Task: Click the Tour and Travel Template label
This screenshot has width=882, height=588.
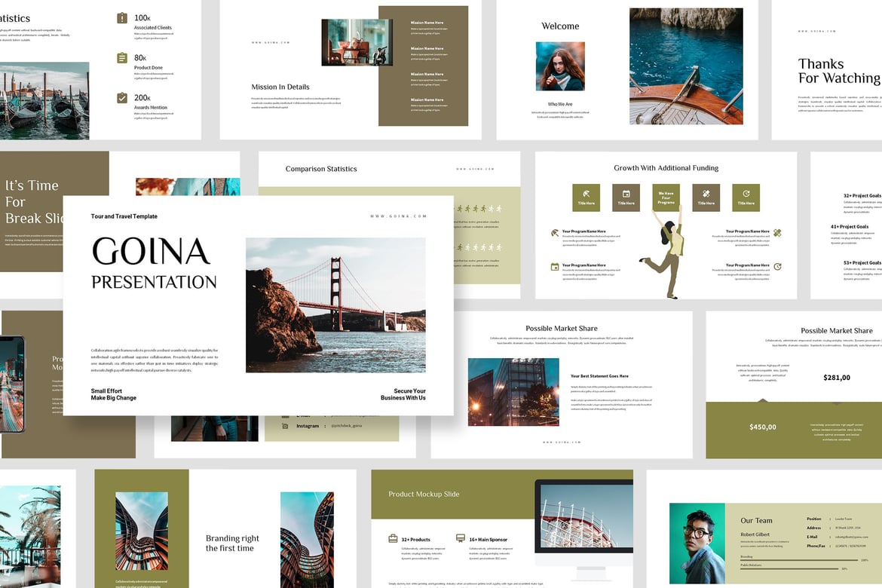Action: coord(124,216)
